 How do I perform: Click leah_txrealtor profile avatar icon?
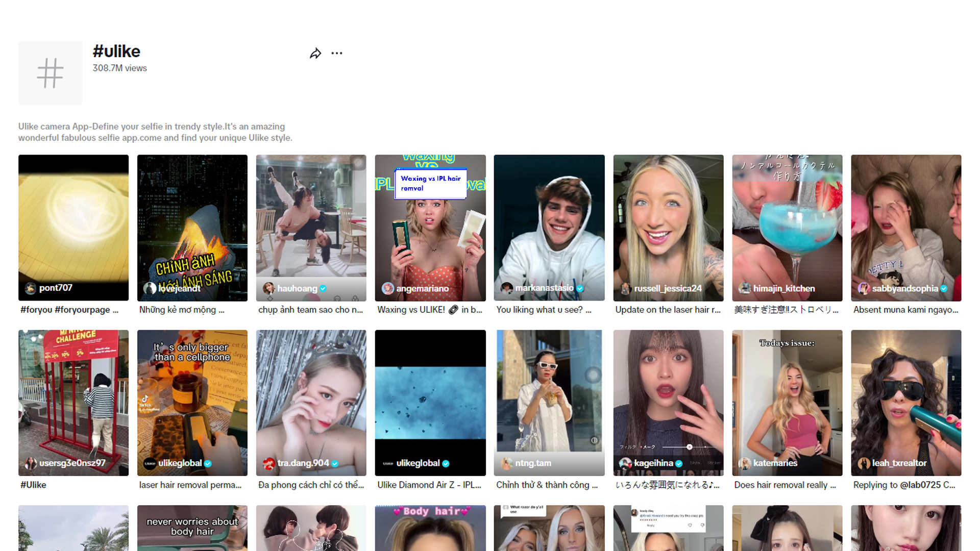point(864,463)
